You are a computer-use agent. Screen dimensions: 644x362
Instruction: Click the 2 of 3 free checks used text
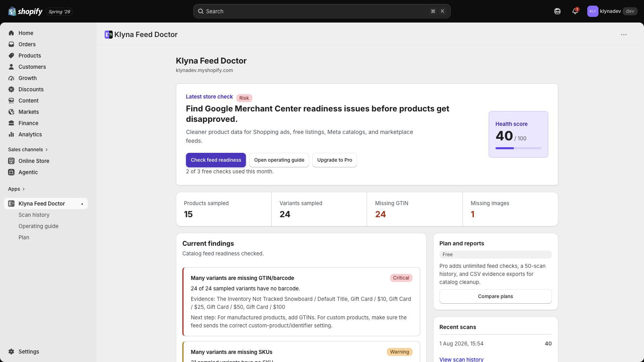[x=230, y=171]
